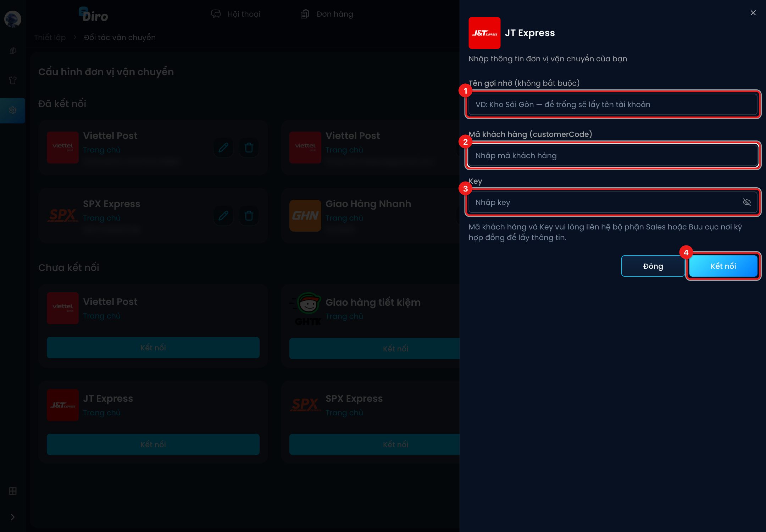
Task: Focus the Tên gợi nhớ input field
Action: click(x=613, y=104)
